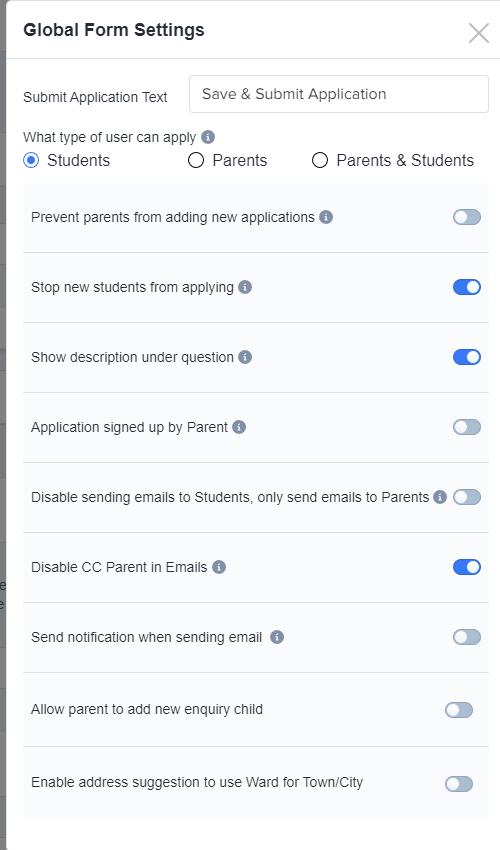
Task: Enable 'Application signed up by Parent' toggle
Action: (x=467, y=427)
